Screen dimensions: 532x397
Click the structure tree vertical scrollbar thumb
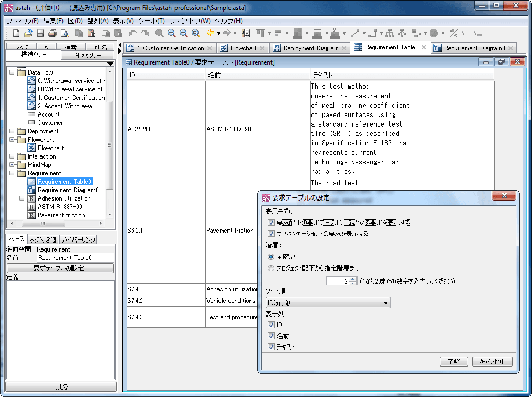coord(109,145)
